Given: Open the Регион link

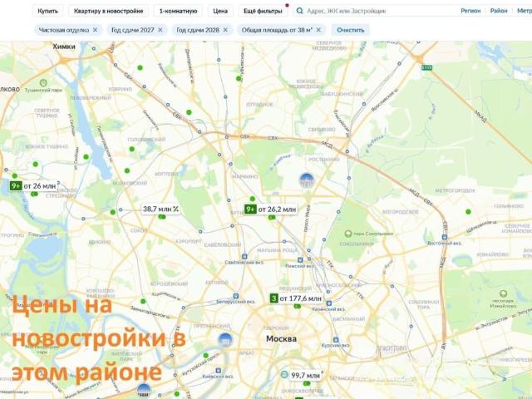Looking at the screenshot, I should (470, 11).
